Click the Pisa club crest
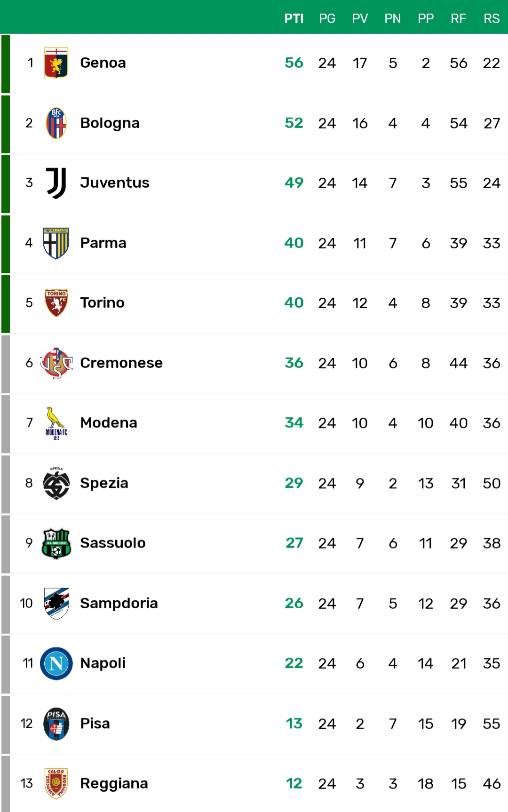Screen dimensions: 508x812 (56, 724)
